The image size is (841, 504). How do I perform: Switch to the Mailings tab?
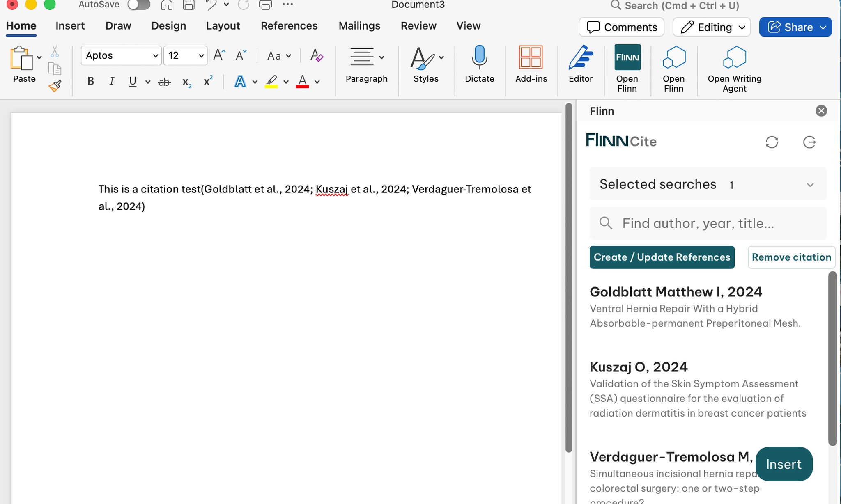pos(359,26)
